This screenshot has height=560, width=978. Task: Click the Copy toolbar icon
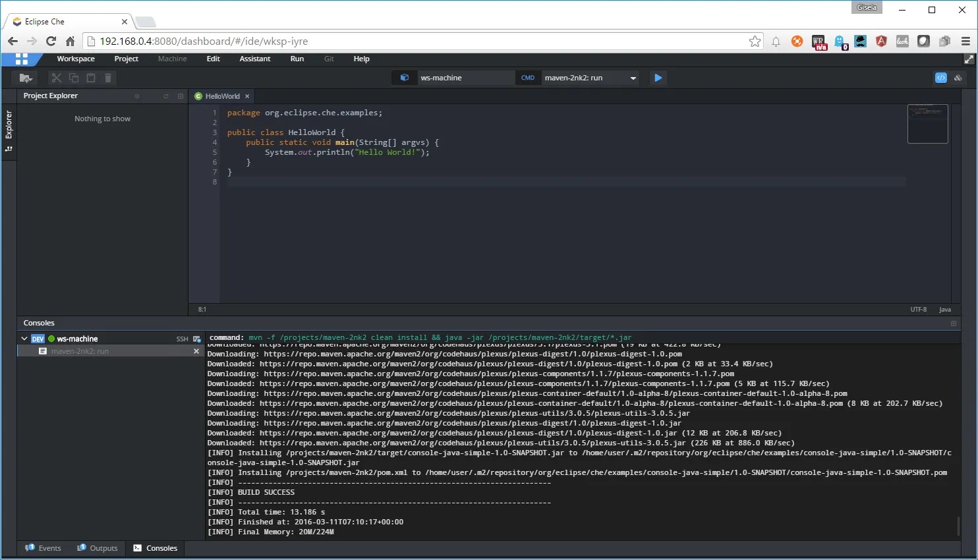pyautogui.click(x=74, y=78)
